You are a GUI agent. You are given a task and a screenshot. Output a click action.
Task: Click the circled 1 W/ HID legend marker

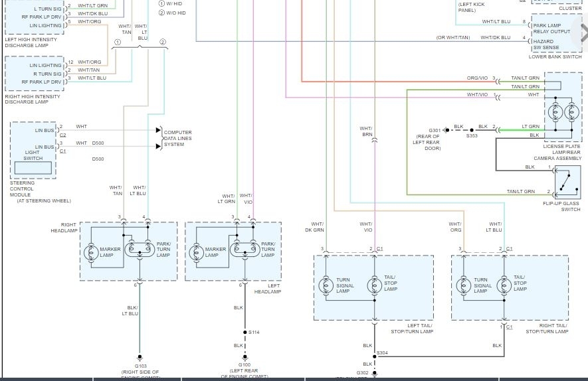tap(161, 3)
